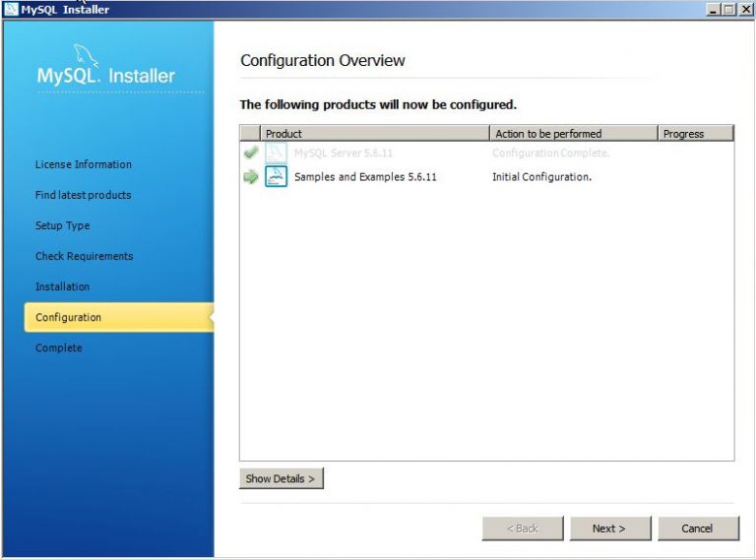Go to Next step
Screen dimensions: 756x559
coord(610,528)
